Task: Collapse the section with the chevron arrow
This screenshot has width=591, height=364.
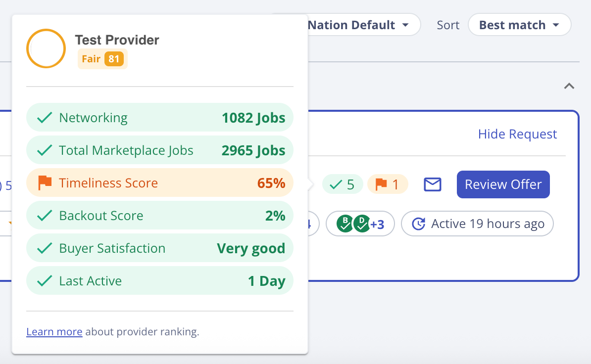Action: 569,86
